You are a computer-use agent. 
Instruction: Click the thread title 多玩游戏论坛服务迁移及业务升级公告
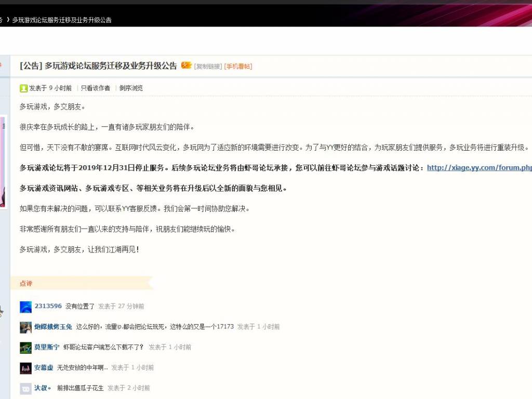[111, 66]
